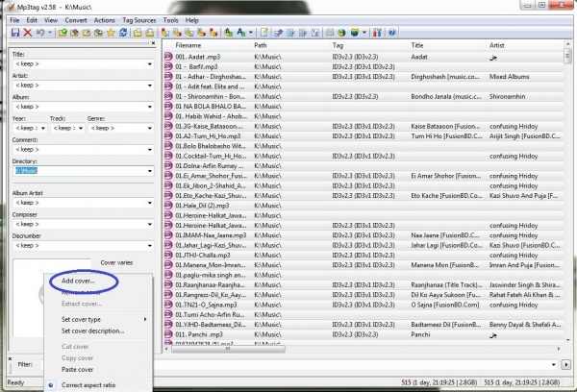This screenshot has width=577, height=392.
Task: Click in the Filter input field
Action: point(351,364)
